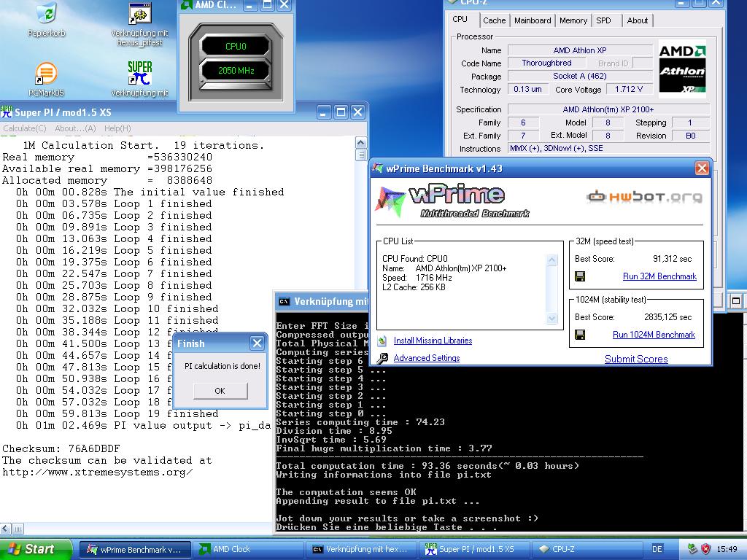Click OK in the Finish dialog
The image size is (747, 560).
[220, 391]
